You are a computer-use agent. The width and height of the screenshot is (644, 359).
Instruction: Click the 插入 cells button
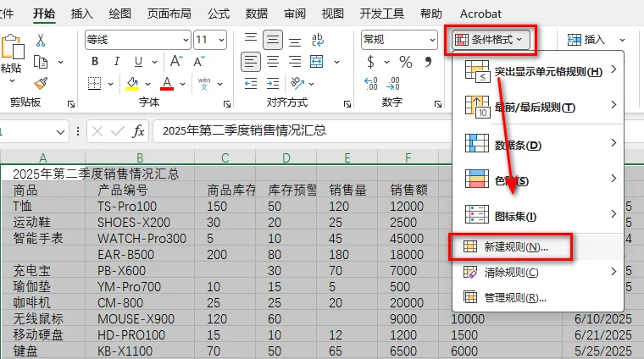(586, 40)
